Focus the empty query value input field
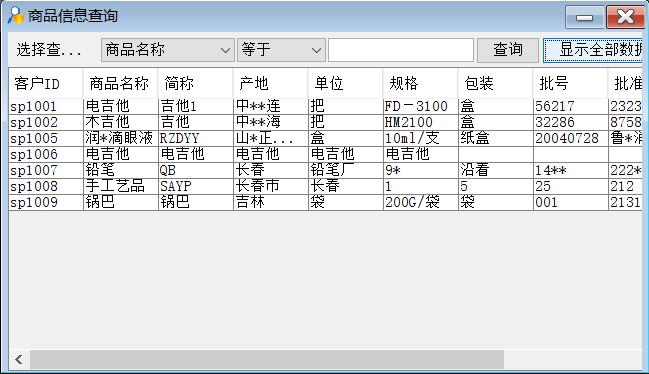Screen dimensions: 649x374 [x=401, y=50]
